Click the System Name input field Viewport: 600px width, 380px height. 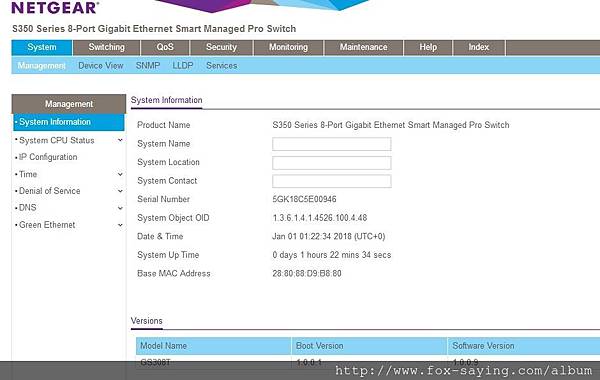tap(332, 144)
